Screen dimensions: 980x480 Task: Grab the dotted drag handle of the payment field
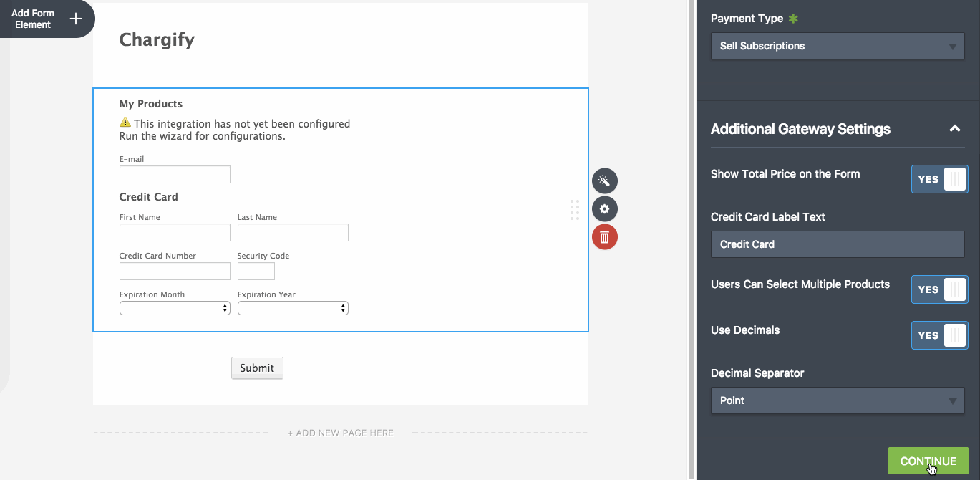pos(574,210)
